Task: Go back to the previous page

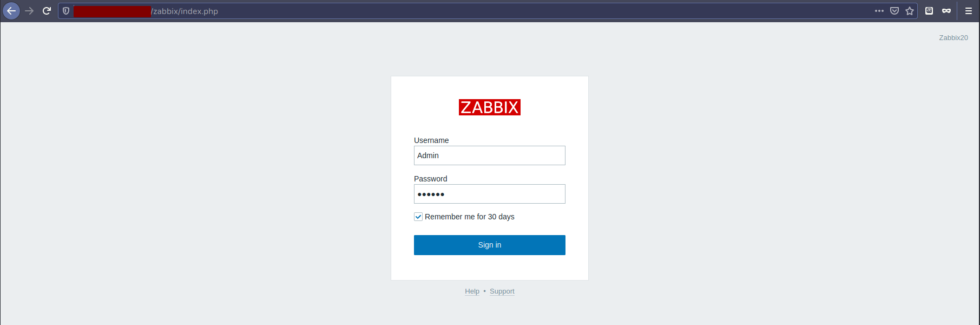Action: click(11, 11)
